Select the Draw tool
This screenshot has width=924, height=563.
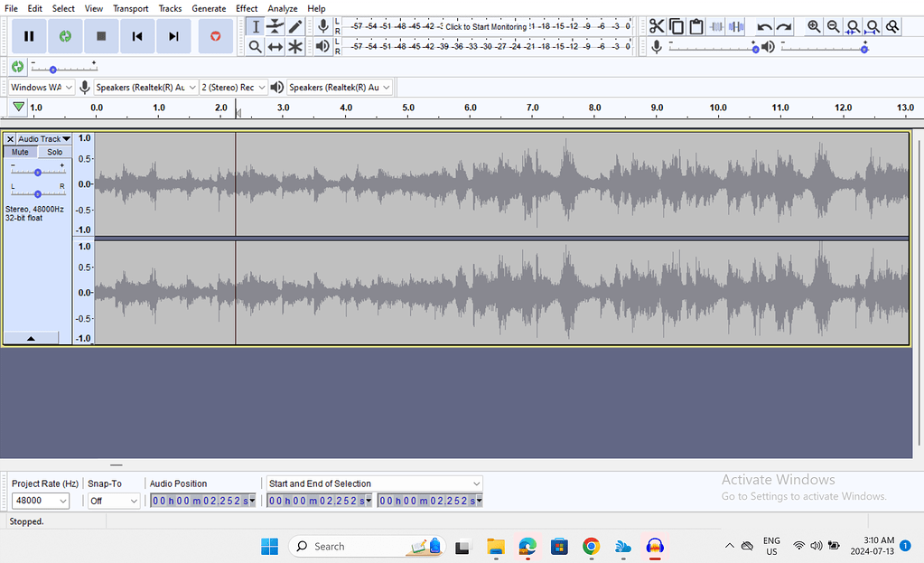pos(295,26)
